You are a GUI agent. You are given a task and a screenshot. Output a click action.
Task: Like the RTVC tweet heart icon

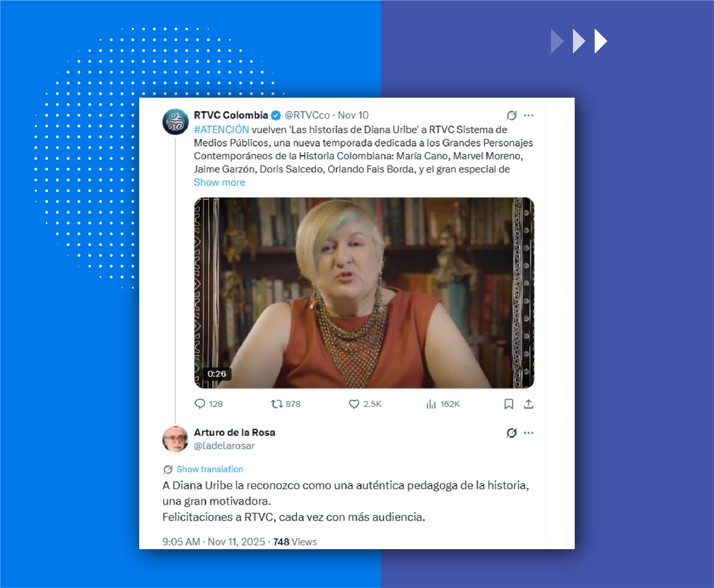tap(354, 404)
